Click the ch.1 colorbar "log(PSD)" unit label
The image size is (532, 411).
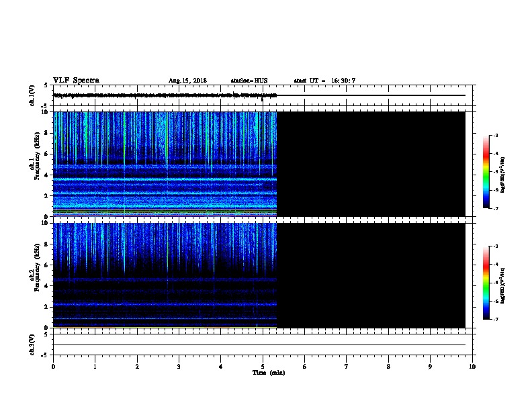click(502, 175)
